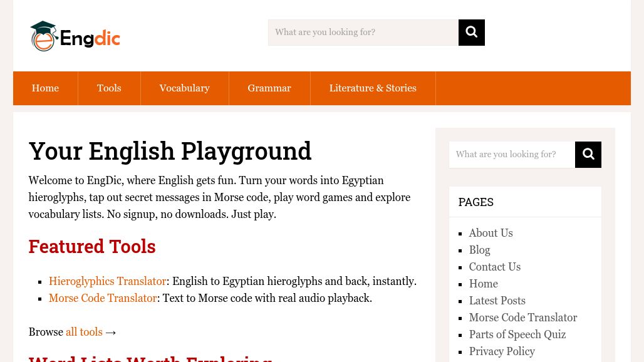
Task: Focus the sidebar search field
Action: click(x=512, y=155)
